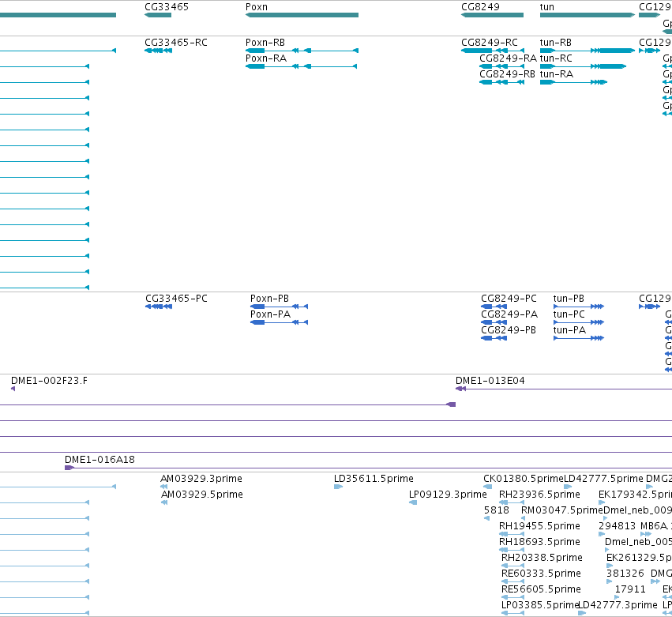
Task: Click the EST feature labeled 381326
Action: (610, 581)
